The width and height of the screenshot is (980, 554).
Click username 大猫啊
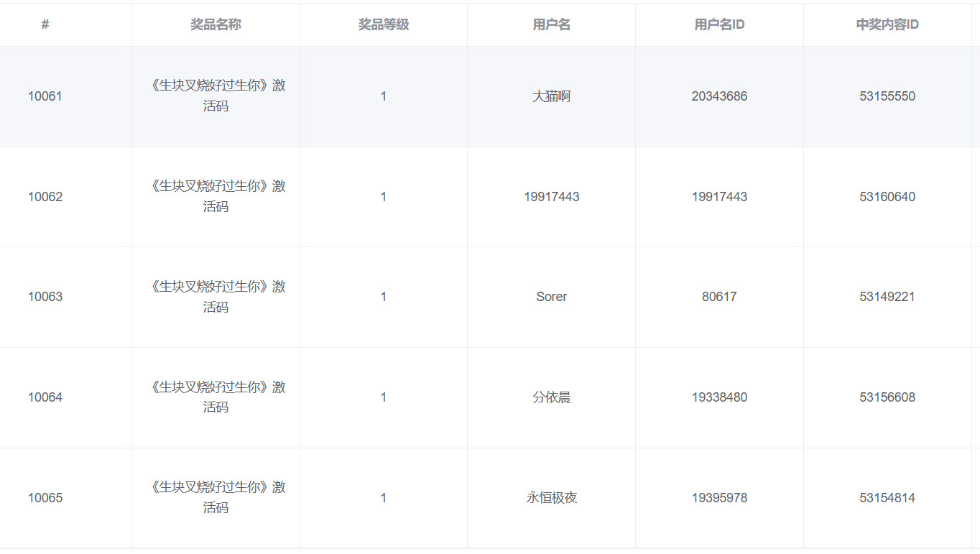(552, 96)
